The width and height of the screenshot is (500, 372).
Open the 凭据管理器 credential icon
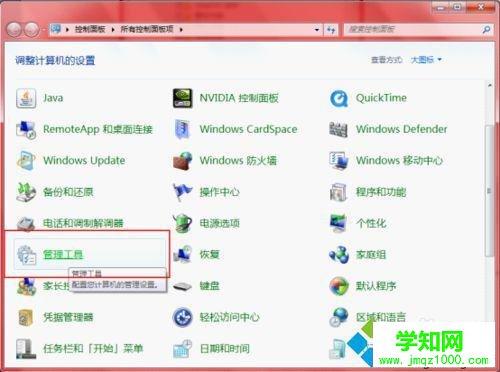pos(26,317)
